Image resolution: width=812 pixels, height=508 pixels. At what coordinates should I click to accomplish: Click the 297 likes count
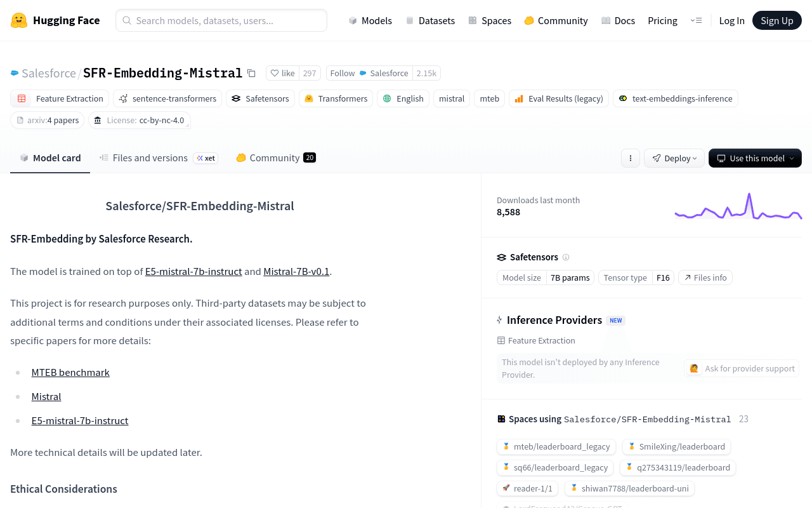pyautogui.click(x=310, y=73)
